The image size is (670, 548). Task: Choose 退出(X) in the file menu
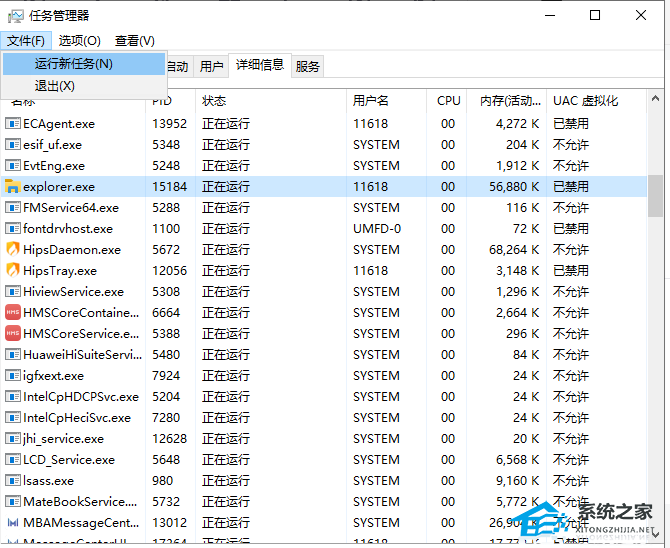coord(55,86)
